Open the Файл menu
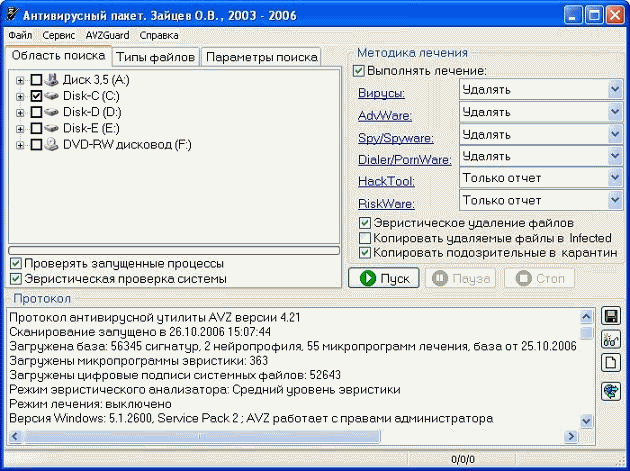The image size is (630, 471). pos(20,35)
